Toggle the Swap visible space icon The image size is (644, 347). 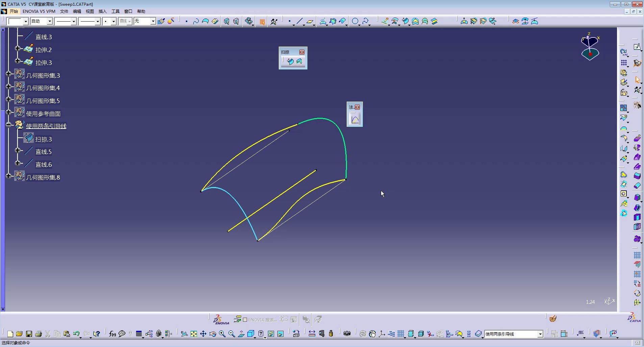pos(280,334)
